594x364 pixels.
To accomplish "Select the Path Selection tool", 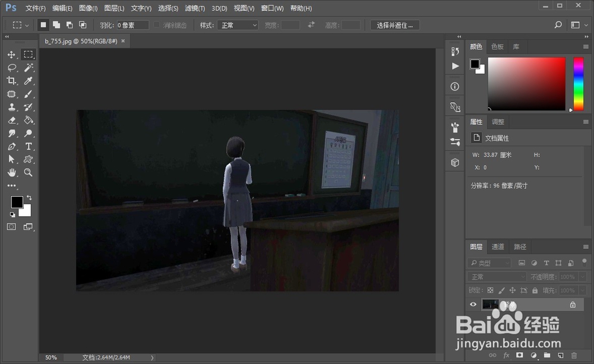I will (x=11, y=160).
